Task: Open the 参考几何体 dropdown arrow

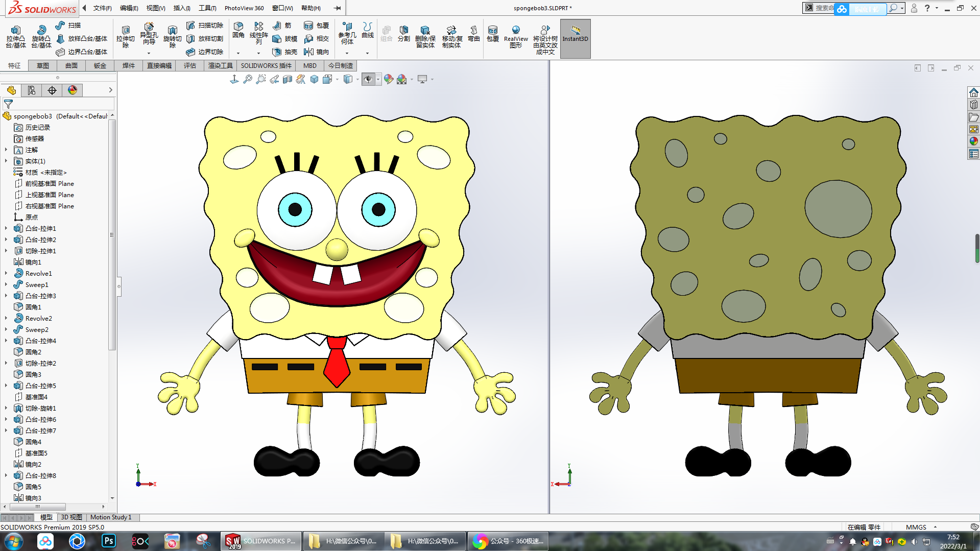Action: click(x=347, y=53)
